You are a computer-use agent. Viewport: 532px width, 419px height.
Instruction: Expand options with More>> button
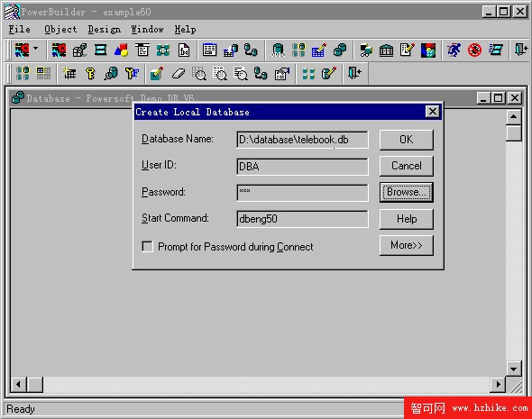[x=406, y=245]
